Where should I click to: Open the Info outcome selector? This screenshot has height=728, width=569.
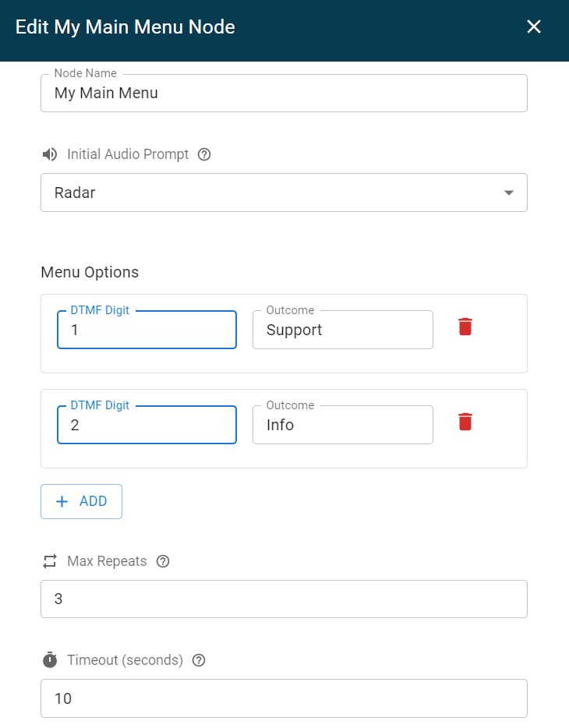coord(342,425)
